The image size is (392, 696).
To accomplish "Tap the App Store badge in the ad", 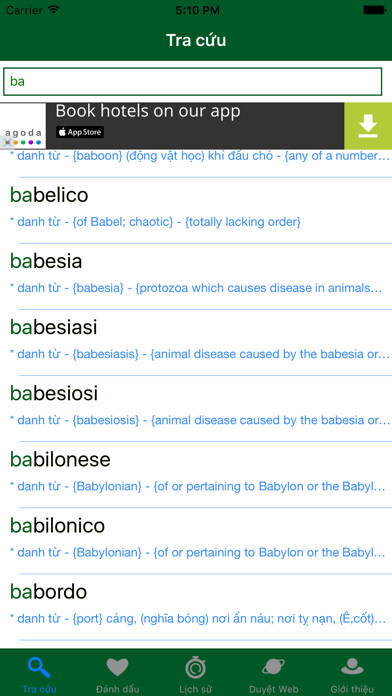I will point(80,132).
